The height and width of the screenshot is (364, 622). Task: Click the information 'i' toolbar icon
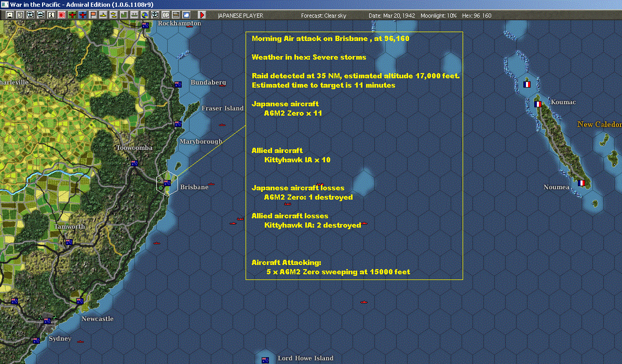click(51, 15)
